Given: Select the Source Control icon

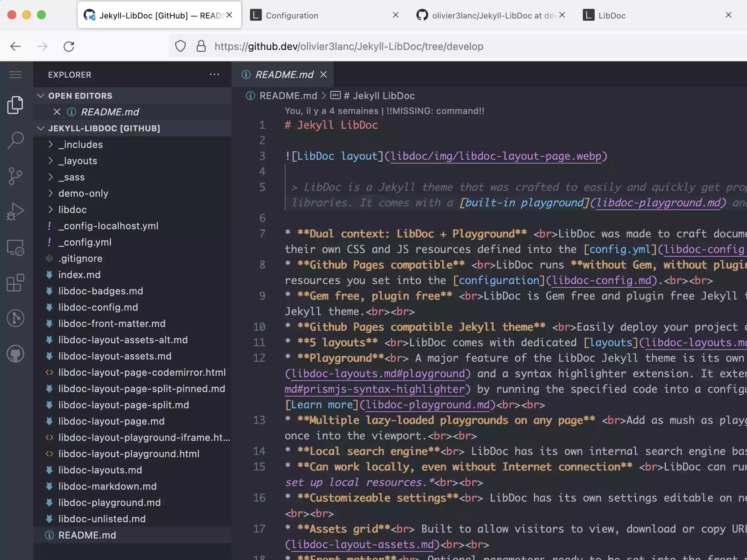Looking at the screenshot, I should pos(15,176).
